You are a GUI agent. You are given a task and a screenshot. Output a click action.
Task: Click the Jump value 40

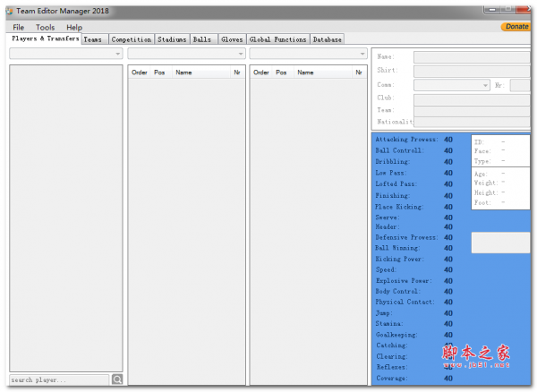tap(448, 313)
